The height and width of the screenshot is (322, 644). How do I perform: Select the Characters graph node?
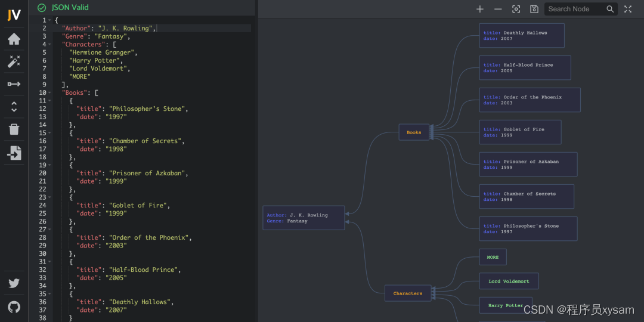coord(408,293)
